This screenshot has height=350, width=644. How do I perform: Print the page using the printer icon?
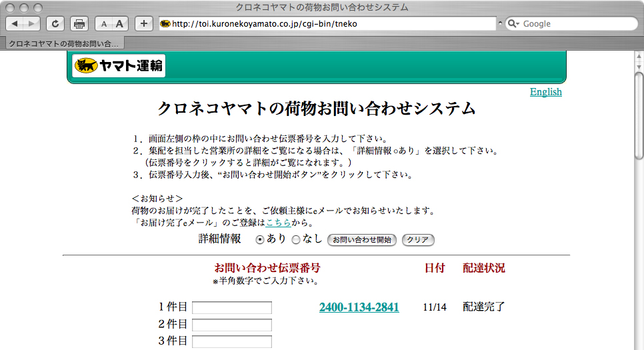pyautogui.click(x=79, y=24)
